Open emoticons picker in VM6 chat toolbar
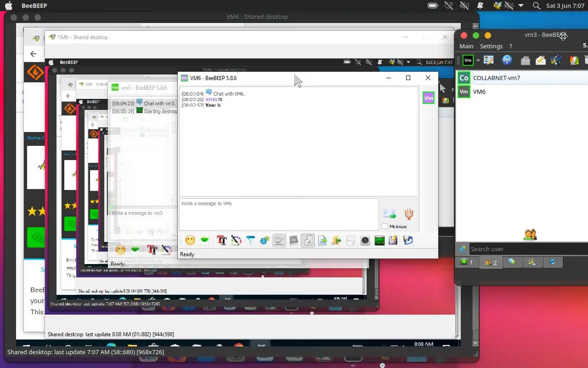Image resolution: width=588 pixels, height=368 pixels. click(x=190, y=240)
